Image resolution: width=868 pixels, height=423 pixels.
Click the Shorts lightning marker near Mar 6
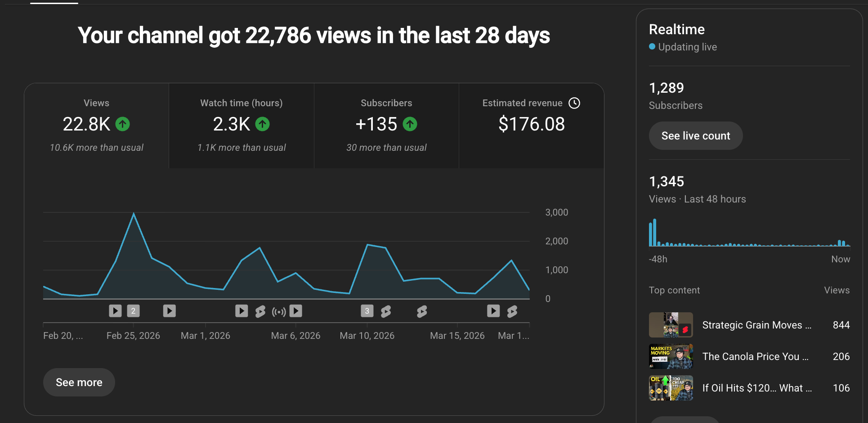click(260, 310)
